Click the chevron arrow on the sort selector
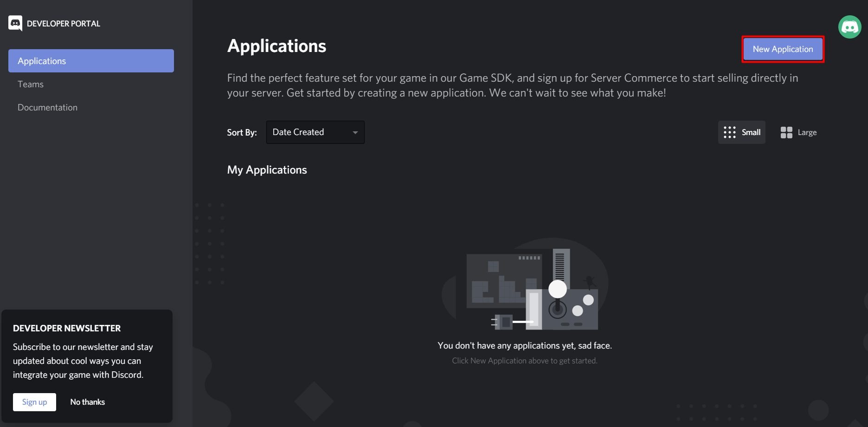The height and width of the screenshot is (427, 868). 355,132
